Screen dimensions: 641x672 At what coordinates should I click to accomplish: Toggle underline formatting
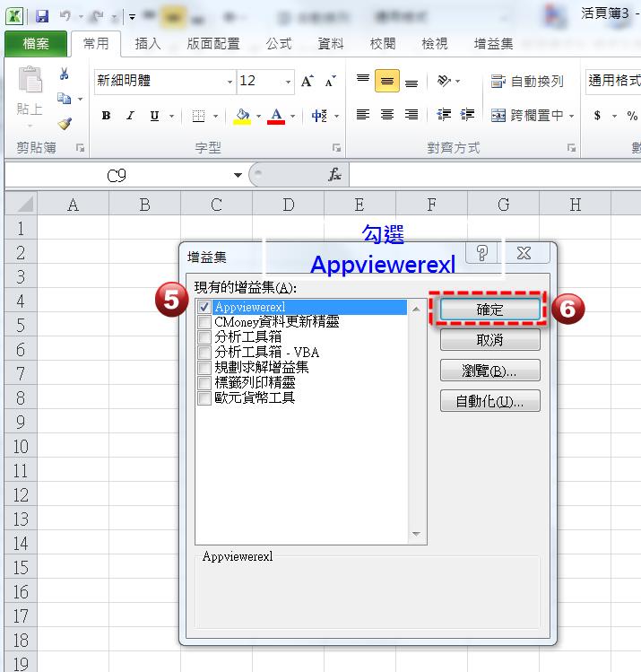[154, 116]
